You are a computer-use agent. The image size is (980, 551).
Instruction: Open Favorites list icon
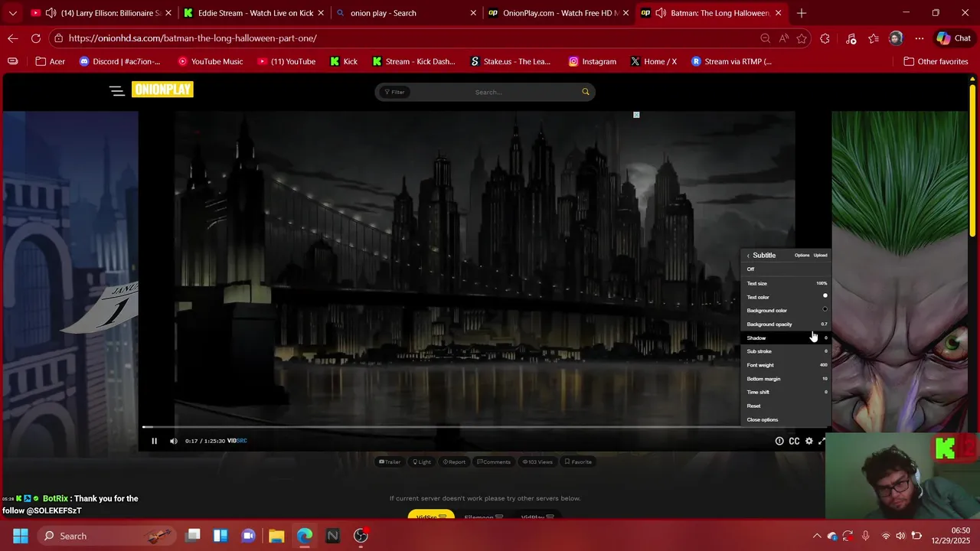(x=874, y=38)
